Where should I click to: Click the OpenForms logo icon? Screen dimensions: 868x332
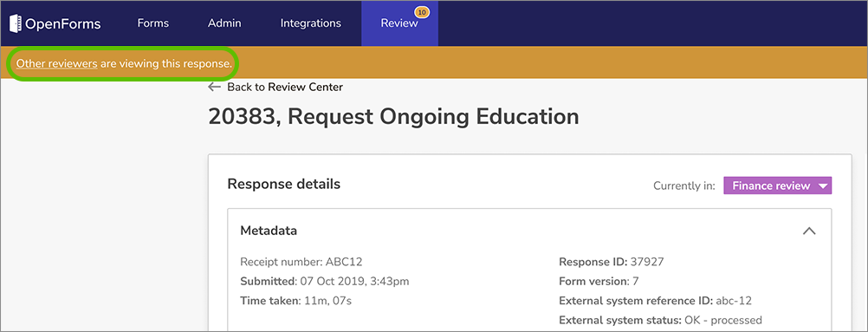tap(16, 23)
